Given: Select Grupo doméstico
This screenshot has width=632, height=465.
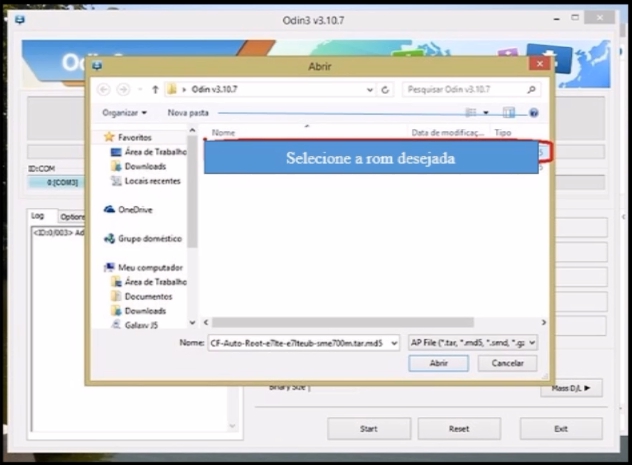Looking at the screenshot, I should [x=150, y=239].
